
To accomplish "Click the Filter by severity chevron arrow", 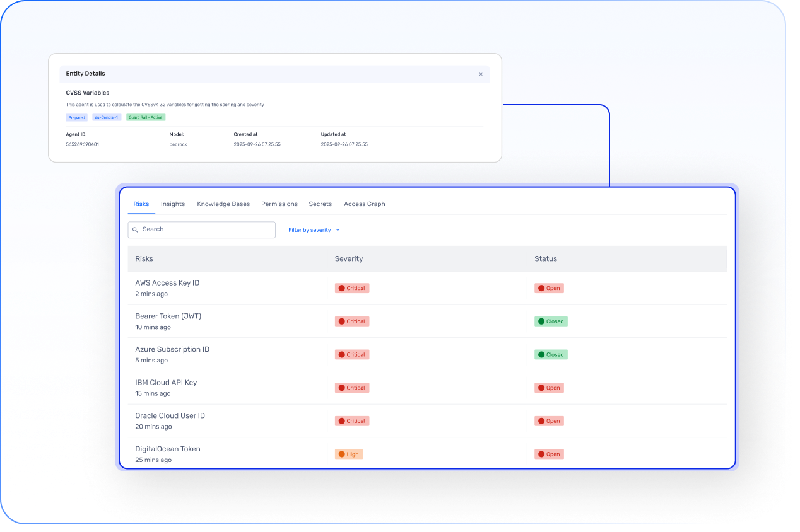I will coord(338,230).
